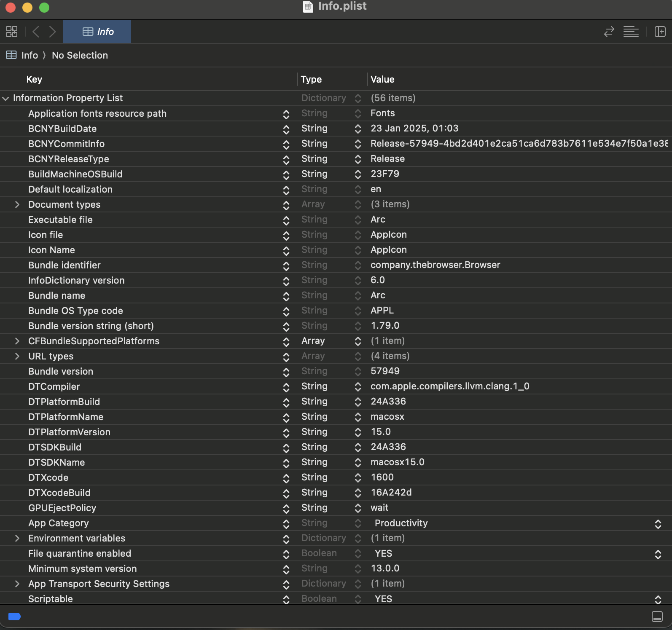Expand URL types array

point(17,356)
